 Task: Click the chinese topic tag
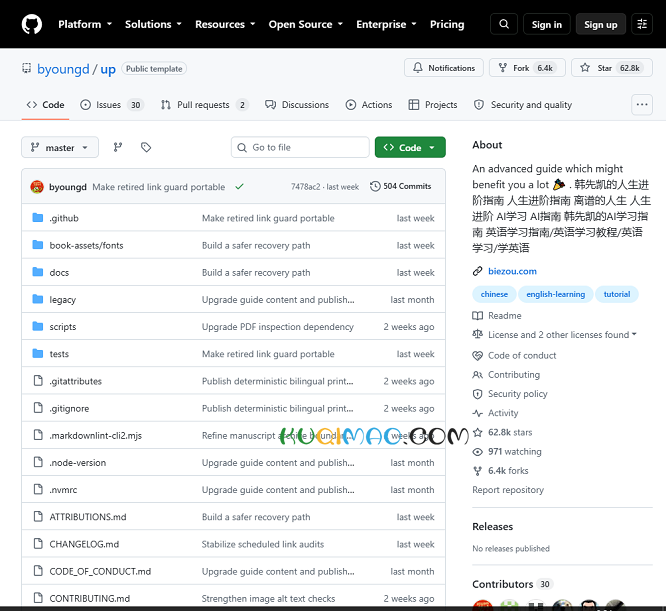(494, 294)
